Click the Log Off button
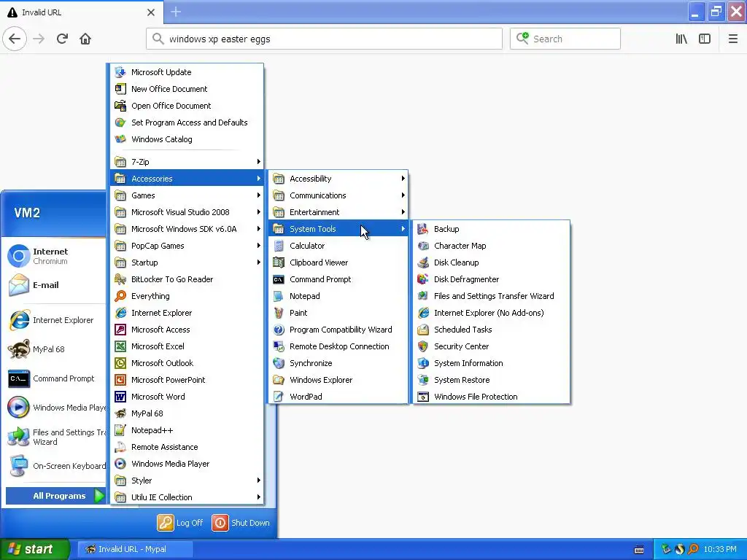The width and height of the screenshot is (747, 560). pos(181,522)
